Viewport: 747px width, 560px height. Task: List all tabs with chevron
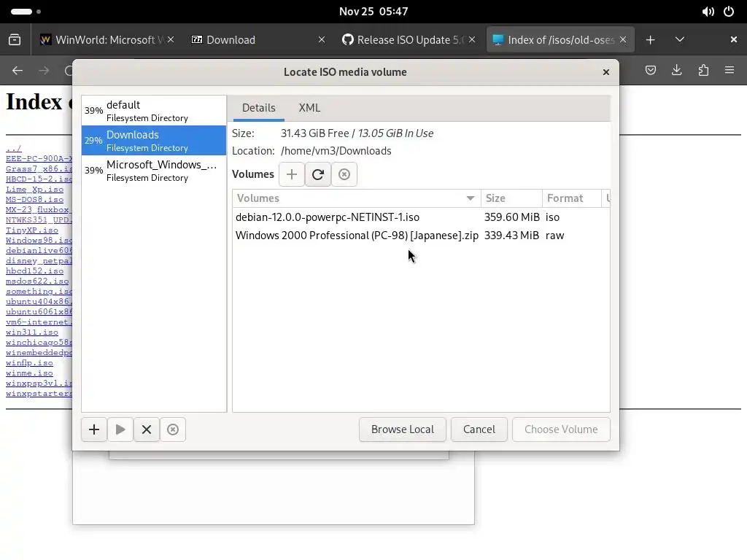click(680, 39)
